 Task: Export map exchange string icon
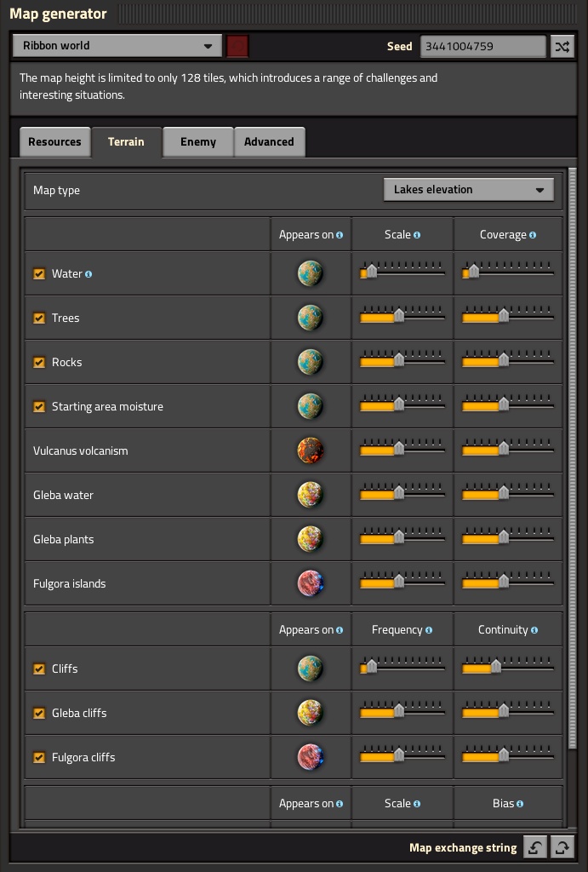562,847
